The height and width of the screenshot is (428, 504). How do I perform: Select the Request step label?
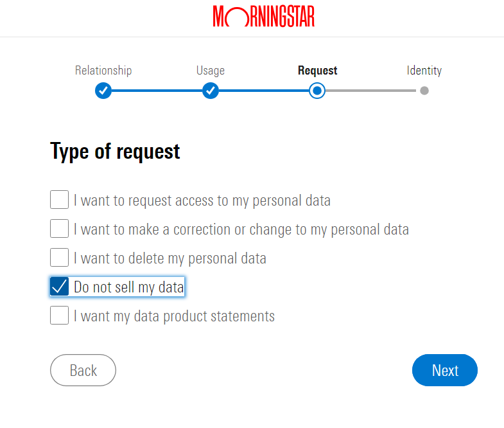[x=317, y=71]
